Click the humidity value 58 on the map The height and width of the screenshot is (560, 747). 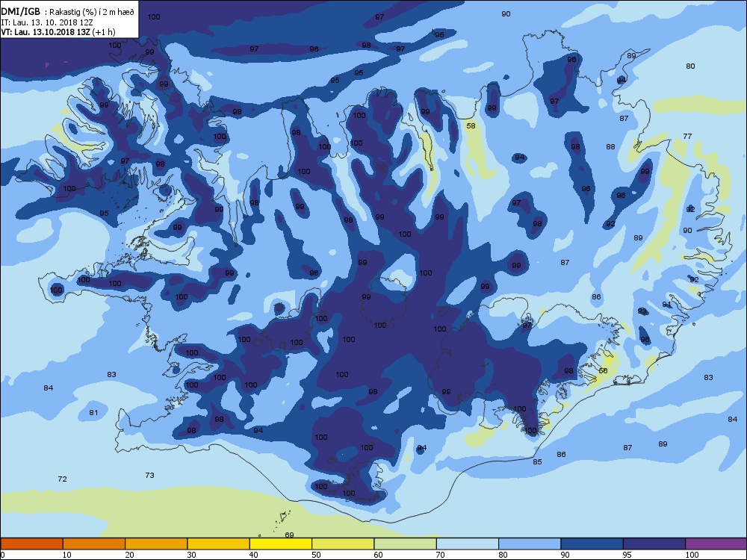point(471,125)
